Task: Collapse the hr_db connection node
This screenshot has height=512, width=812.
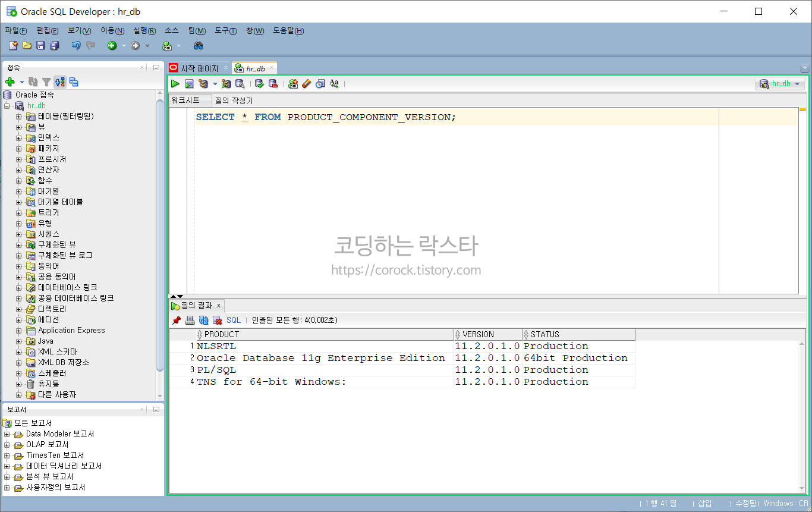Action: tap(7, 105)
